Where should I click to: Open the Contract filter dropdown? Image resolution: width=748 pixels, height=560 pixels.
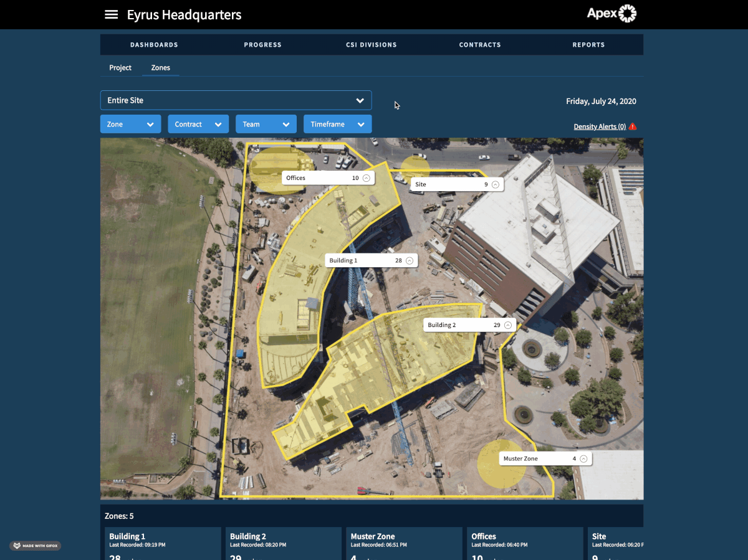coord(198,123)
